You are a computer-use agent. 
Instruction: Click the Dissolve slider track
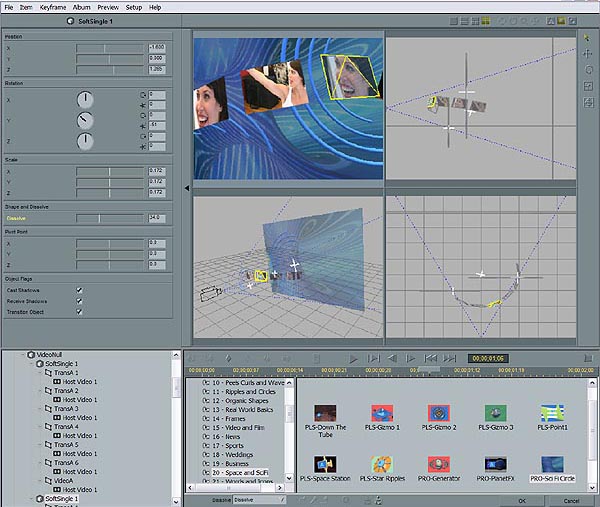110,218
